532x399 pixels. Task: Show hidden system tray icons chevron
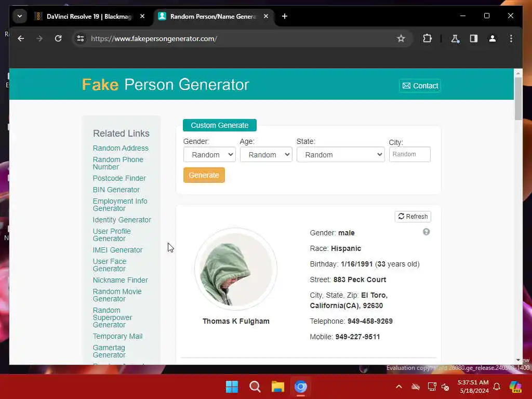(x=399, y=387)
